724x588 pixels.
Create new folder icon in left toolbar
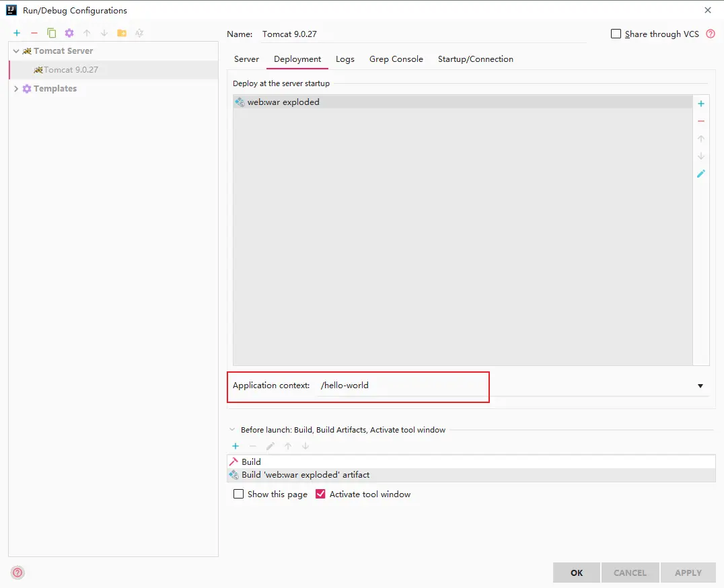[122, 33]
